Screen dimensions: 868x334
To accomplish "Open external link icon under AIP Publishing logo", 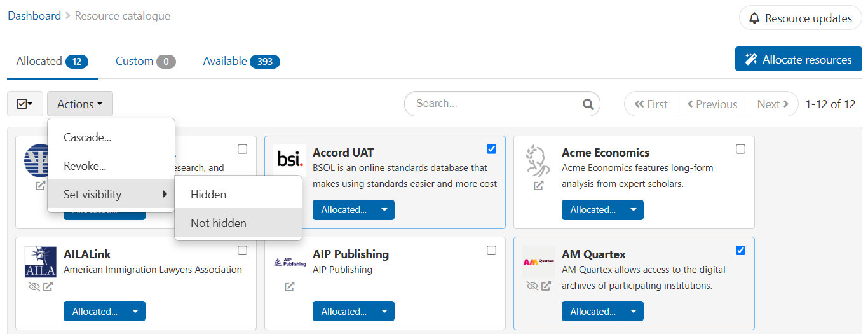I will 290,287.
